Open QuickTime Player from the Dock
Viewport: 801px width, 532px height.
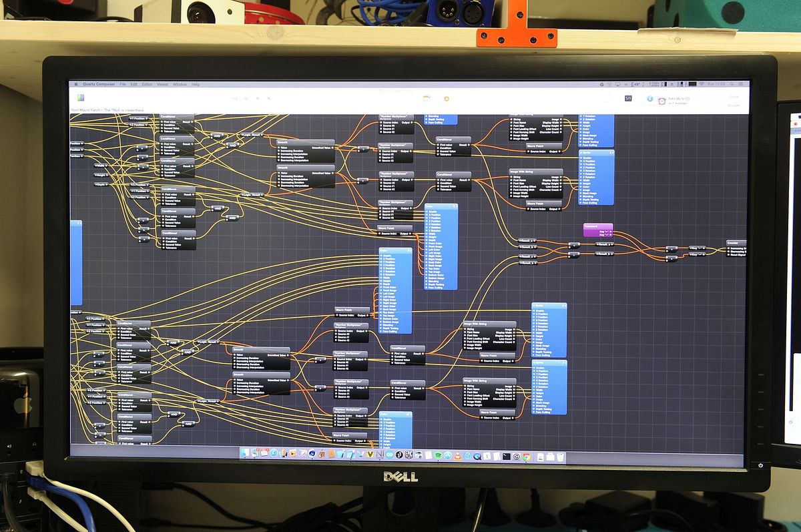477,456
